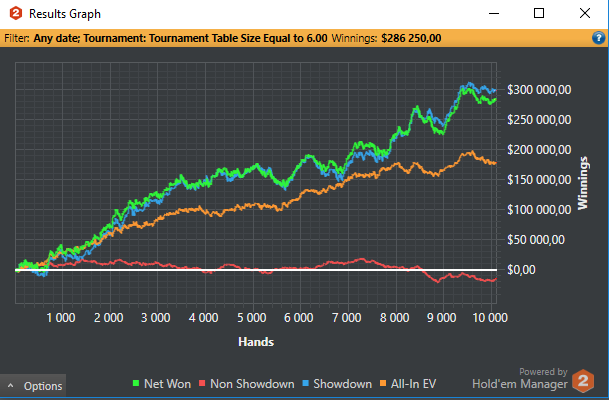Open the blue help question mark icon
The height and width of the screenshot is (400, 609).
coord(598,38)
